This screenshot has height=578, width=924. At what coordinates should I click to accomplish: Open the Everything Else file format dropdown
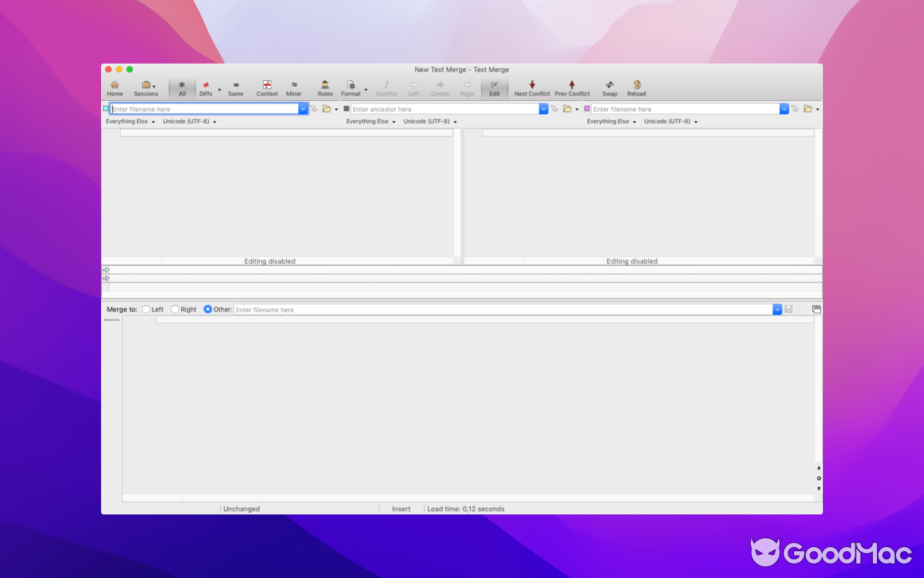(x=129, y=121)
